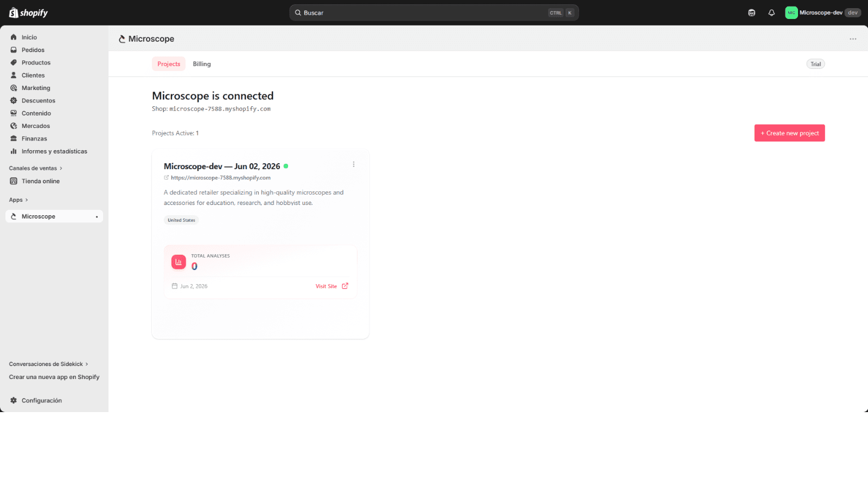Open Marketing in the sidebar
The height and width of the screenshot is (488, 868).
[x=54, y=88]
